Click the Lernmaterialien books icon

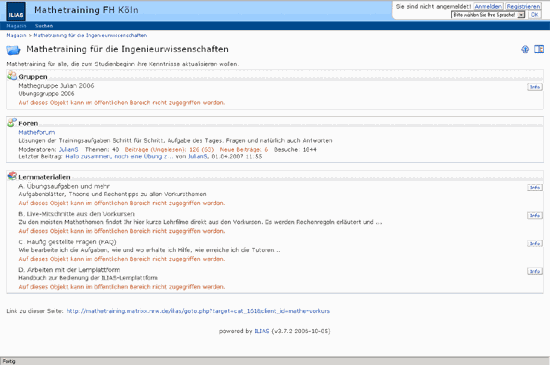[12, 176]
